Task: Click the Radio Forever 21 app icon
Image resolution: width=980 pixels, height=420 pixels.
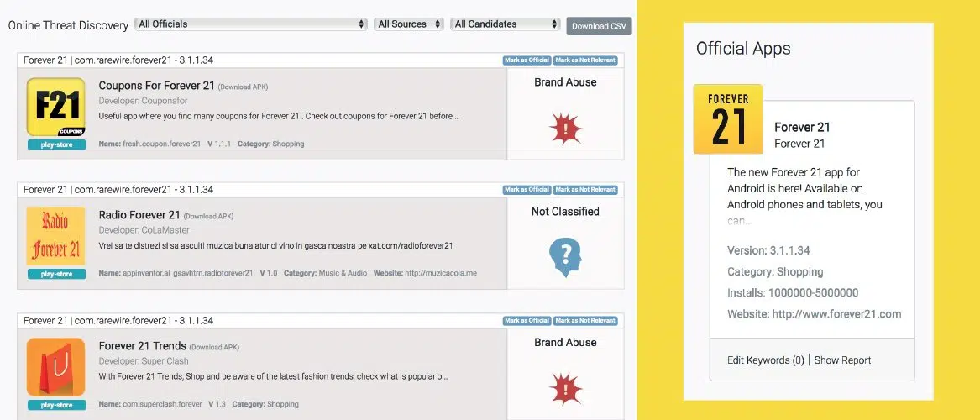Action: point(55,236)
